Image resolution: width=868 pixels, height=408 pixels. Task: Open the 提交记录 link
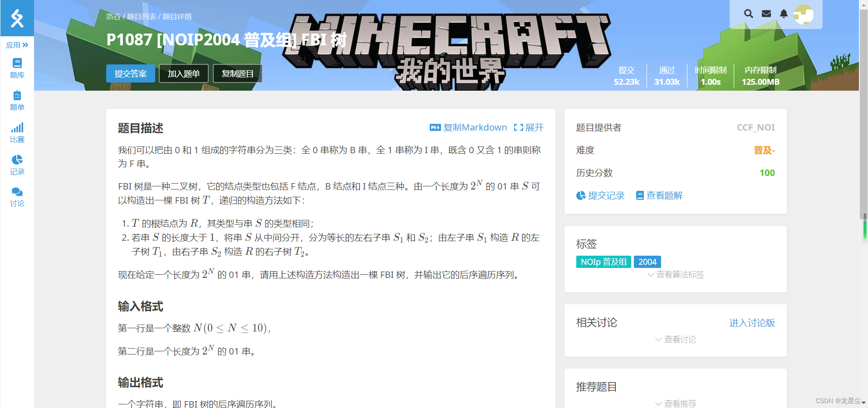tap(600, 195)
